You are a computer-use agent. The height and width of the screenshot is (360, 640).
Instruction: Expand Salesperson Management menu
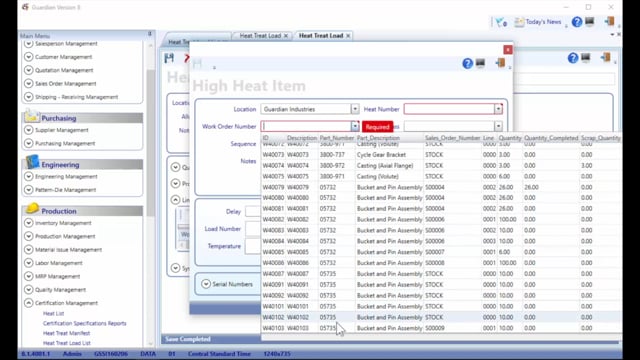(28, 44)
